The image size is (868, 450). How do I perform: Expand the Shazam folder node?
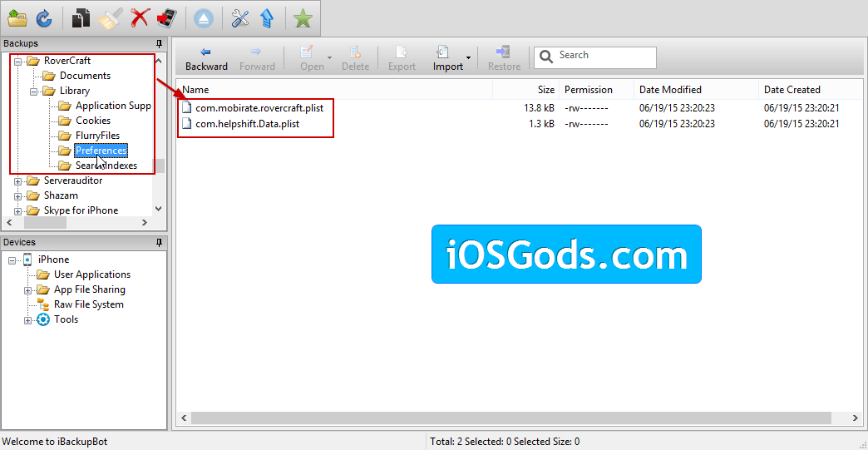[x=18, y=195]
